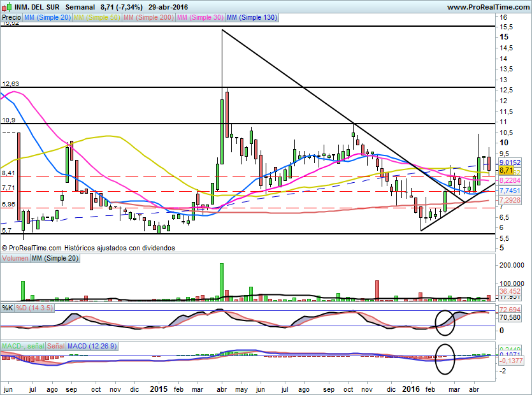
Task: Open the MM (Simple 200) indicator label
Action: click(x=148, y=17)
